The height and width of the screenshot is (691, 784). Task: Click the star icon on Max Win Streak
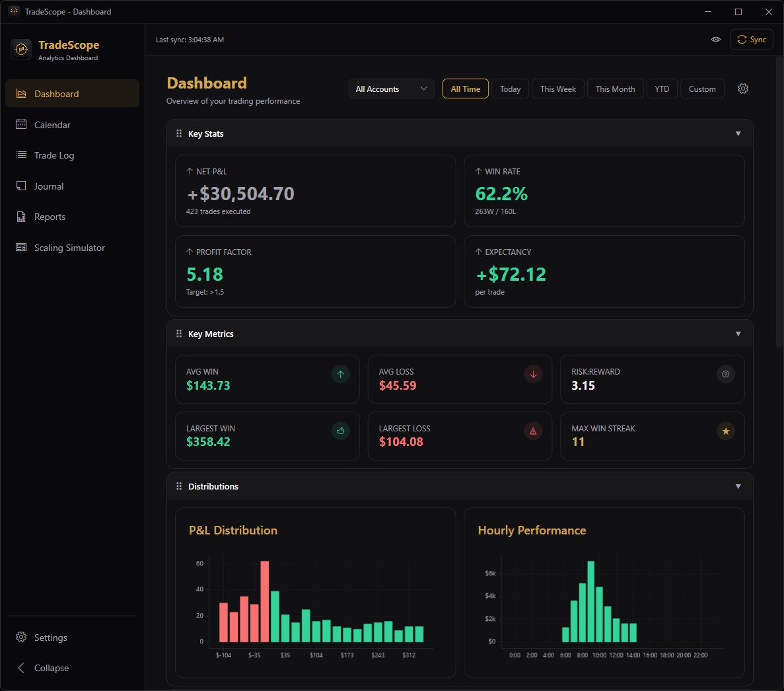click(725, 431)
